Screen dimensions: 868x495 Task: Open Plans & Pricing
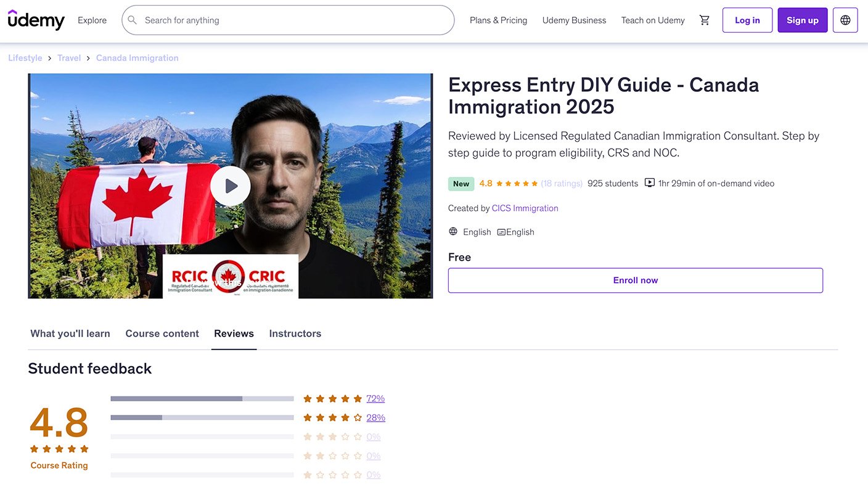tap(498, 20)
